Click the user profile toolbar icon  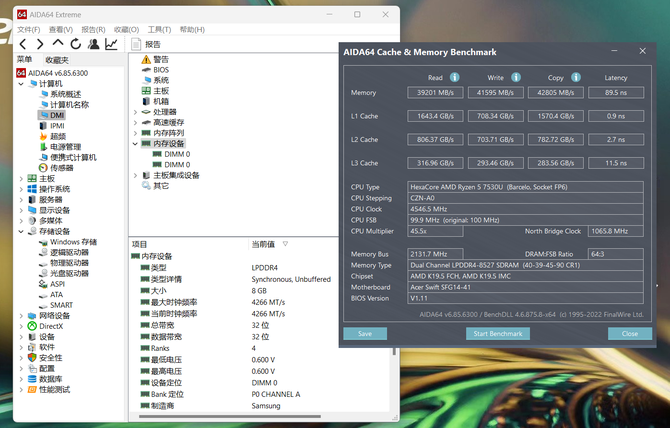pos(94,44)
